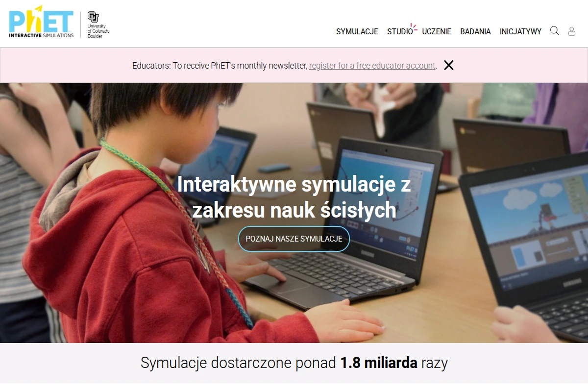Click the newsletter text beginning with Educators
The image size is (588, 392).
pos(285,66)
